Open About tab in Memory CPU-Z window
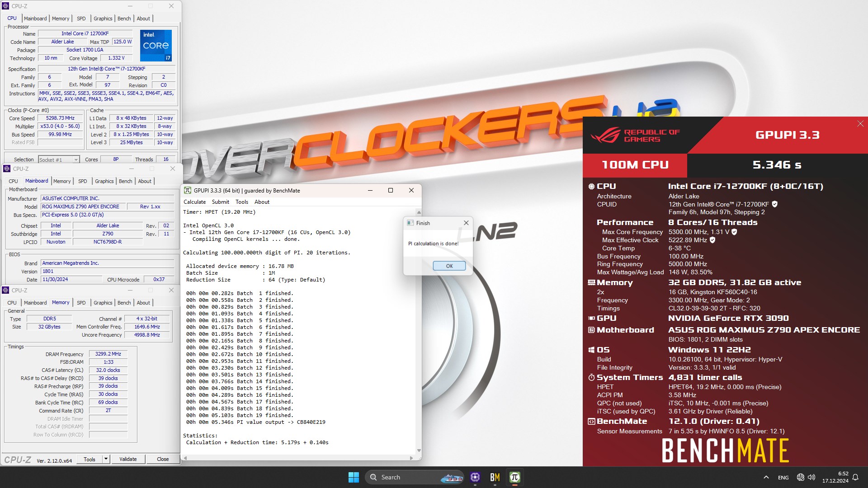This screenshot has width=868, height=488. (x=143, y=303)
